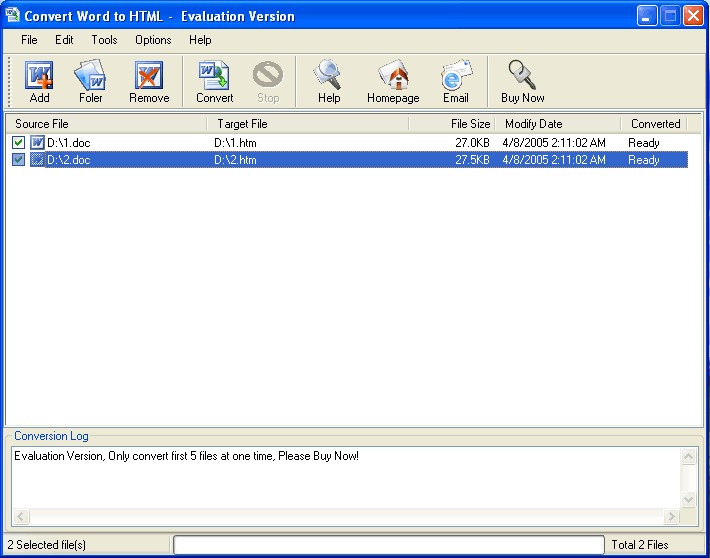Click the 27.0KB file size cell
This screenshot has width=710, height=558.
[x=472, y=143]
